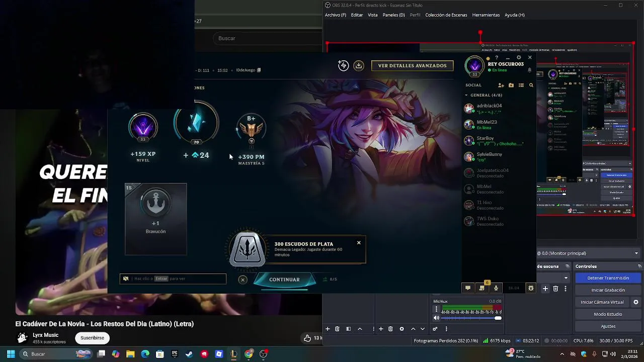
Task: Click the replay download icon in League client
Action: 359,65
